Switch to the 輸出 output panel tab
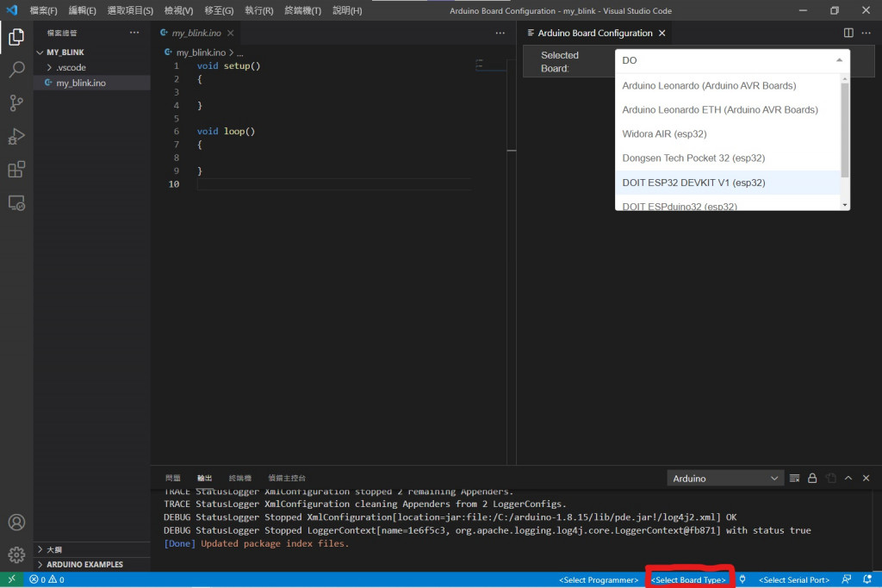 (204, 479)
